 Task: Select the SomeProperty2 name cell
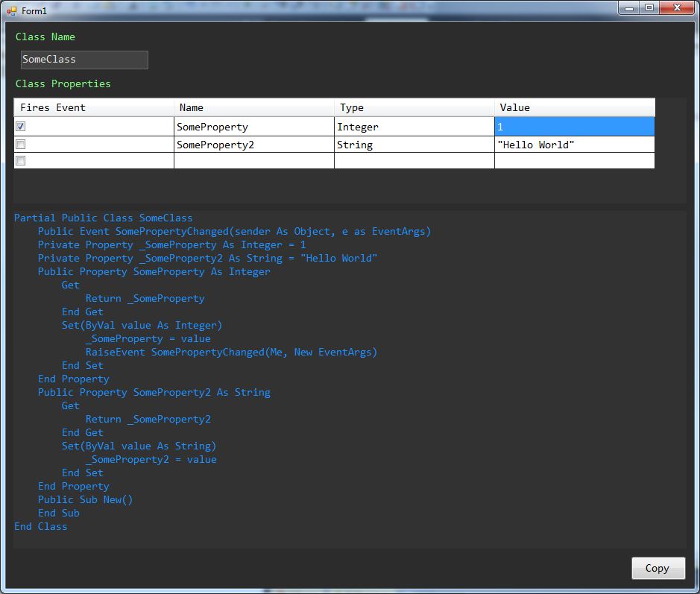click(x=254, y=145)
